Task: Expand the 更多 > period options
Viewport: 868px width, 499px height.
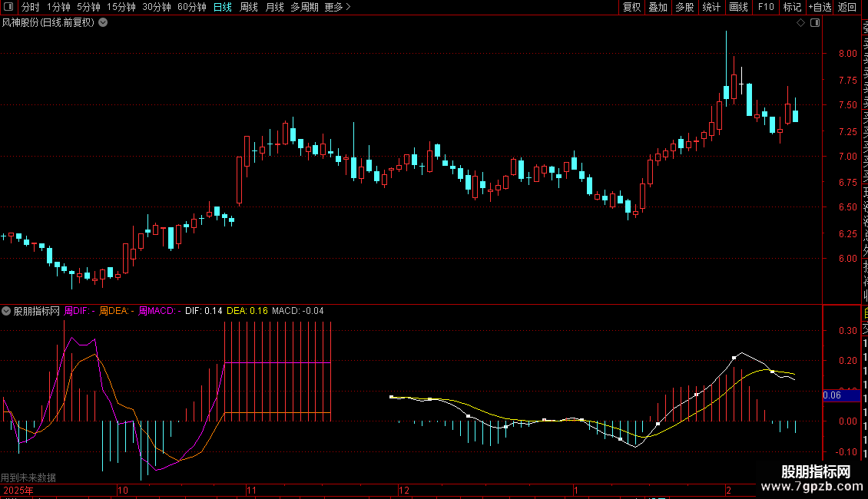Action: click(338, 7)
